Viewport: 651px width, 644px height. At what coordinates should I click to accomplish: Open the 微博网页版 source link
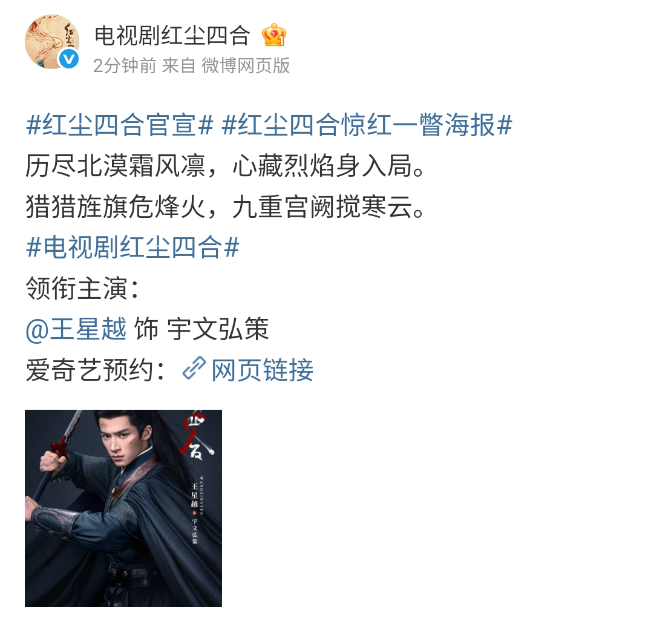click(246, 65)
